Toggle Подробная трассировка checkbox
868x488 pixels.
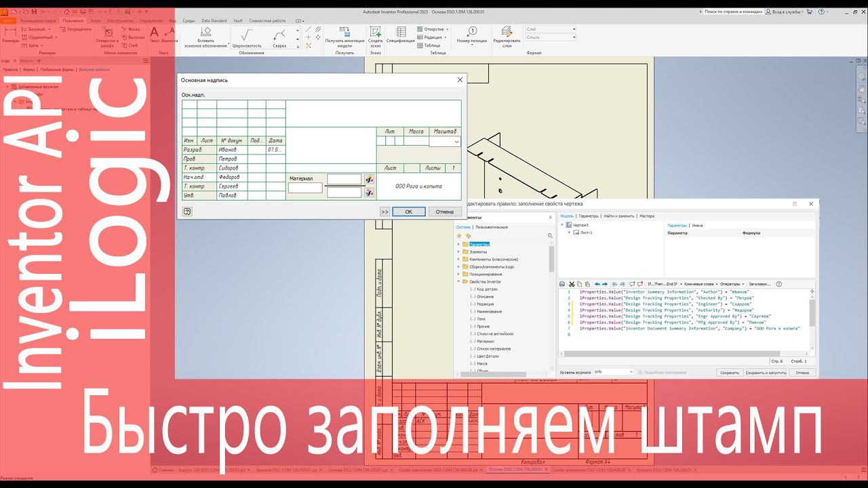pyautogui.click(x=641, y=372)
